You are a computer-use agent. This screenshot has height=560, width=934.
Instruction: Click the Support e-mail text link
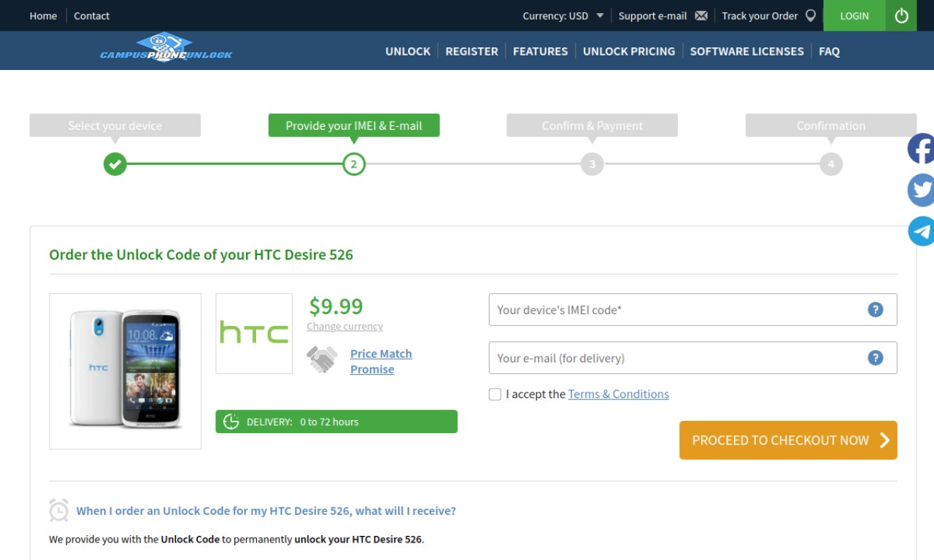click(652, 15)
